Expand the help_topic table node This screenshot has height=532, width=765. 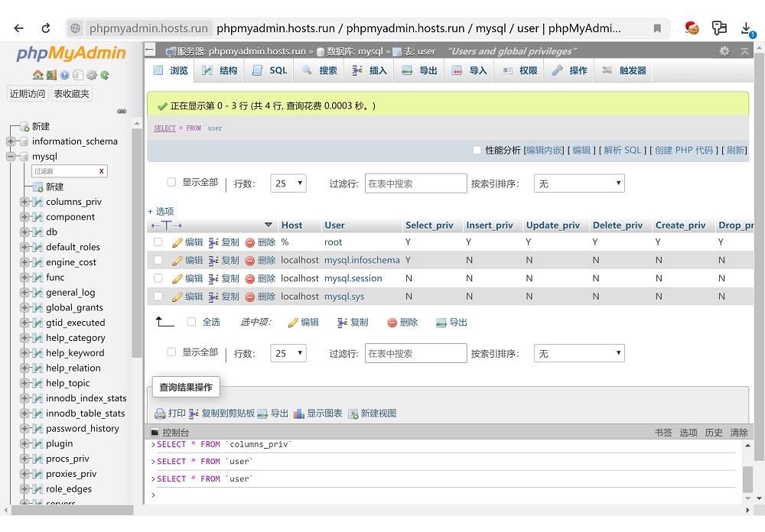(x=24, y=383)
